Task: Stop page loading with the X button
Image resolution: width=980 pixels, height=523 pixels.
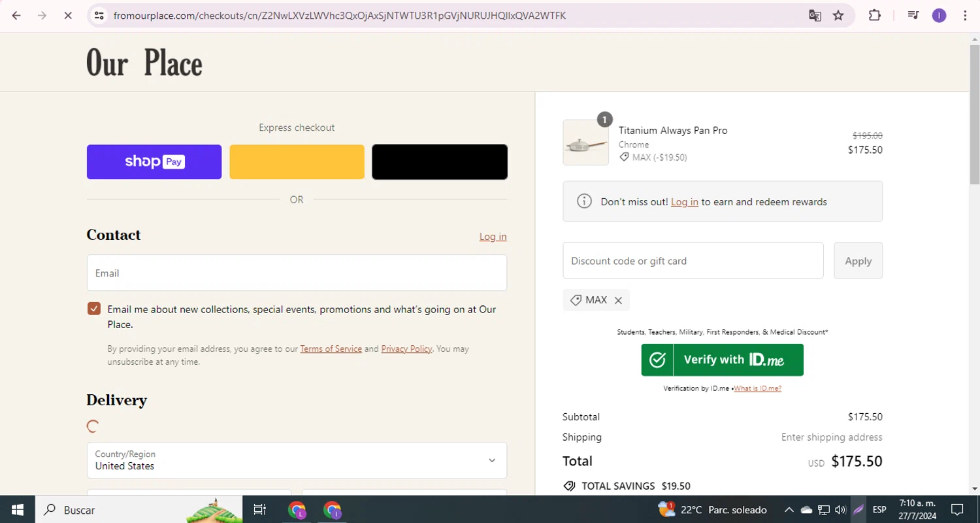Action: (67, 15)
